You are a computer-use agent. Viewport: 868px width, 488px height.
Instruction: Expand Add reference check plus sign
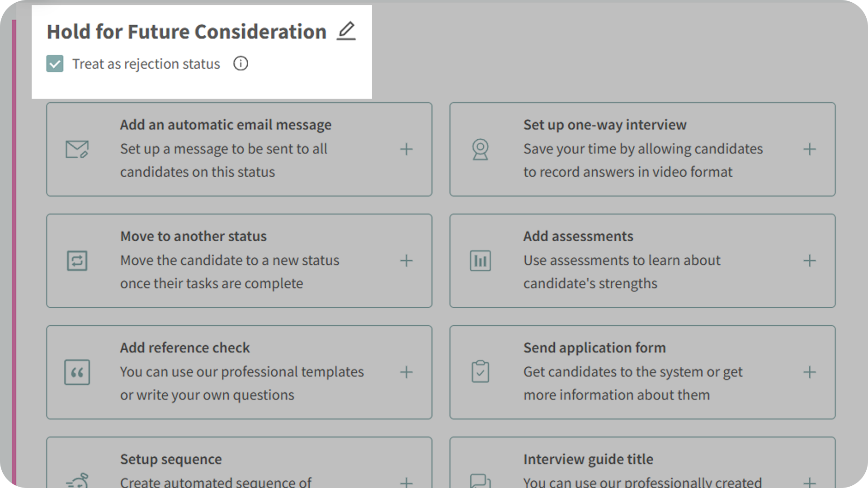406,372
